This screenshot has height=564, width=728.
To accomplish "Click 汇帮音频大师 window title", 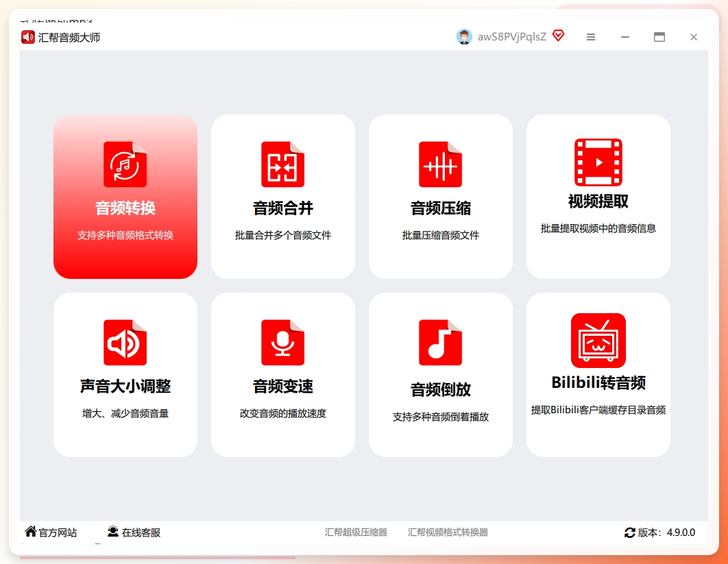I will tap(69, 38).
